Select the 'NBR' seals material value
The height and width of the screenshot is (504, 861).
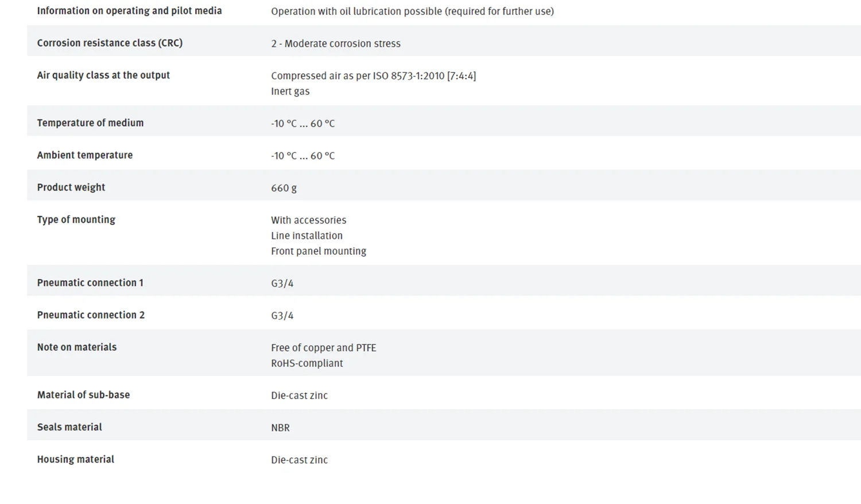coord(280,428)
